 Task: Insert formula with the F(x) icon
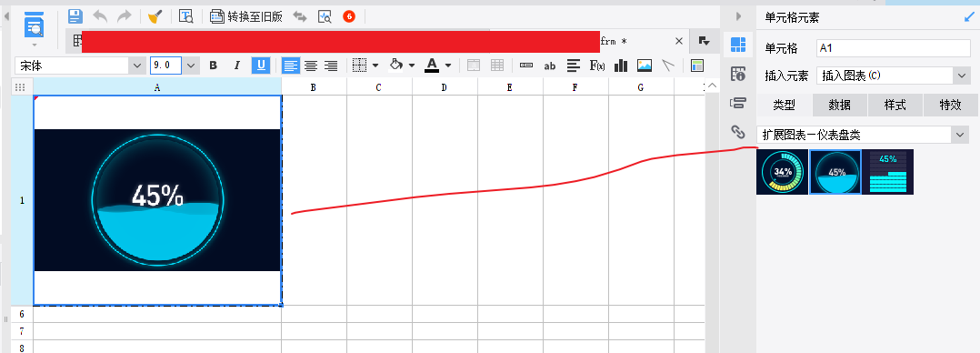(597, 66)
